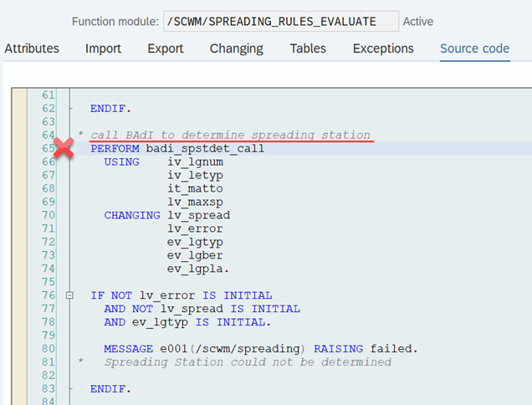532x405 pixels.
Task: Open the Changing tab
Action: [237, 49]
